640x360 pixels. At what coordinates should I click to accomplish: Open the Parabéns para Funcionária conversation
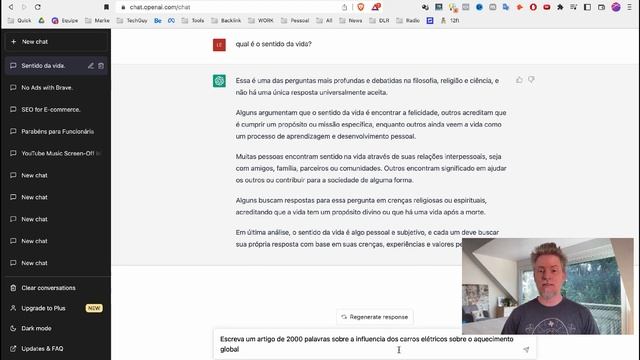[x=56, y=131]
